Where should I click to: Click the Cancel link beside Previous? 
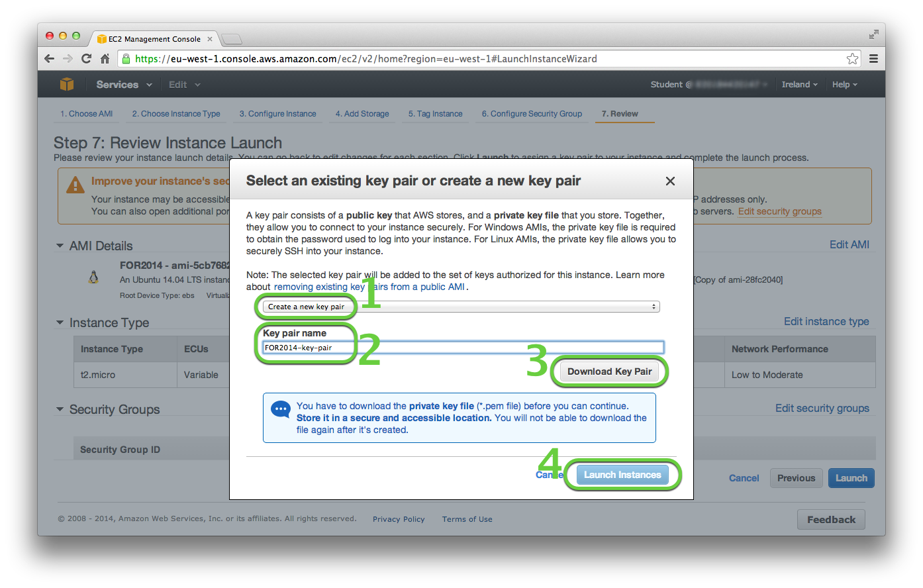click(x=744, y=478)
